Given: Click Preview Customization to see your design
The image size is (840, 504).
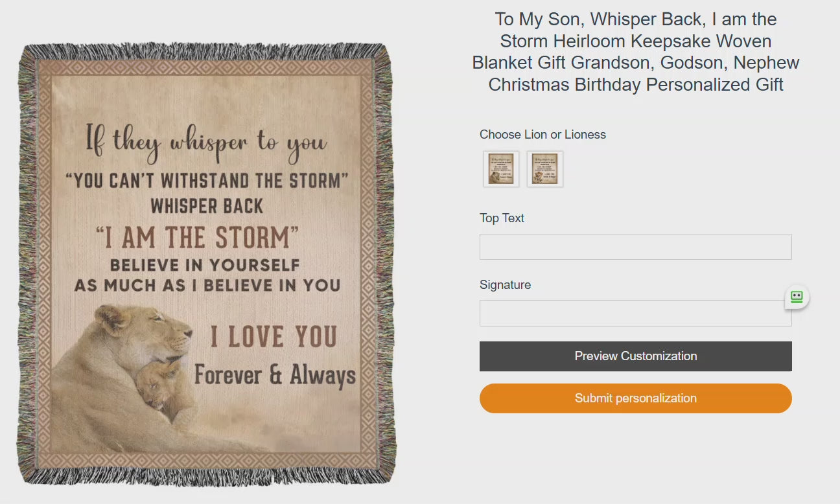Looking at the screenshot, I should 635,356.
